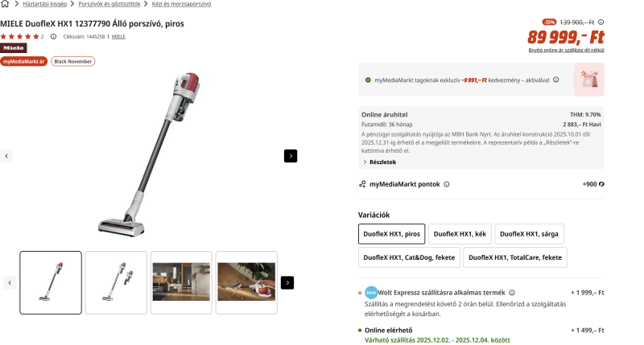Image resolution: width=644 pixels, height=345 pixels.
Task: Pick DuofleX HX1, Cat&Dog, fekete variant
Action: pos(408,257)
